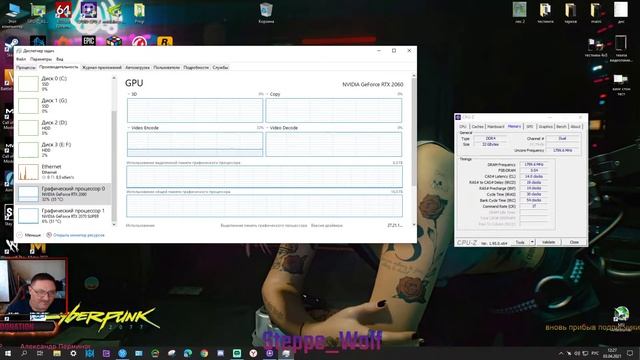Switch to the Caches tab in CPU-Z

coord(477,127)
